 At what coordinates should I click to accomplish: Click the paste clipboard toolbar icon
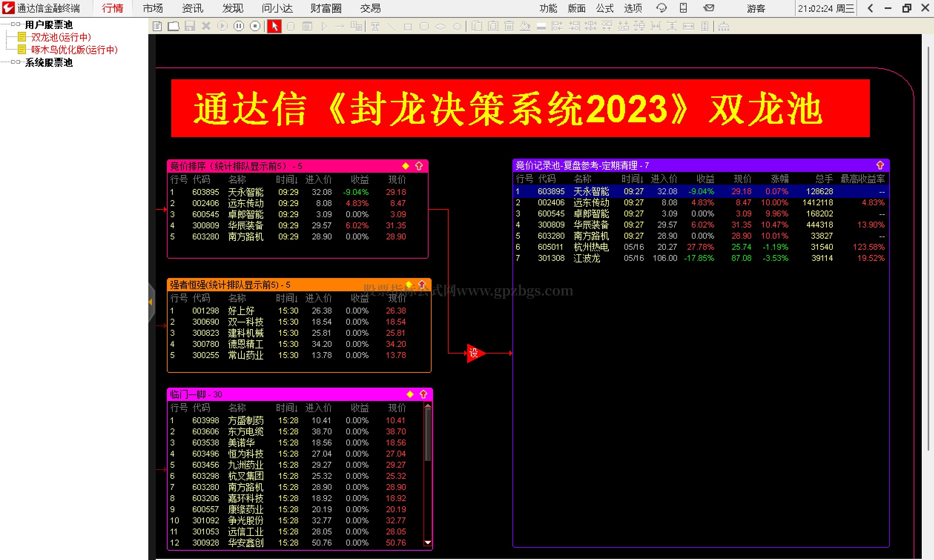pyautogui.click(x=493, y=26)
